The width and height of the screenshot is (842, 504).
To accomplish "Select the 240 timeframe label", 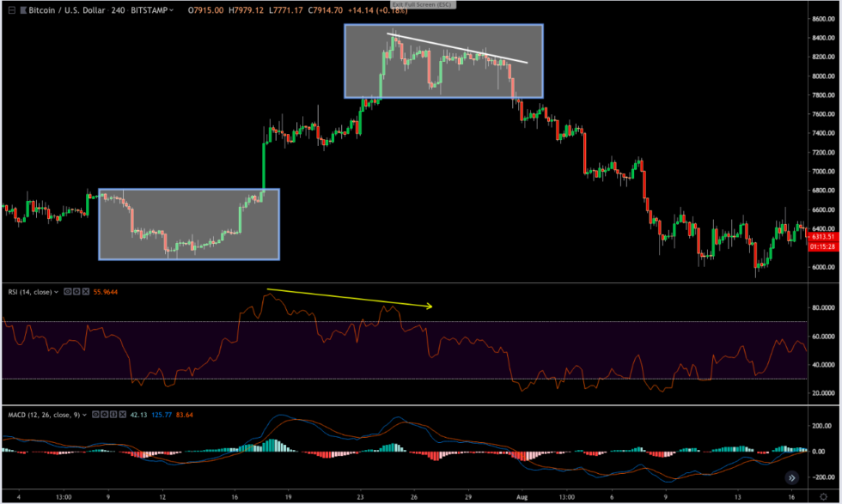I will coord(117,9).
